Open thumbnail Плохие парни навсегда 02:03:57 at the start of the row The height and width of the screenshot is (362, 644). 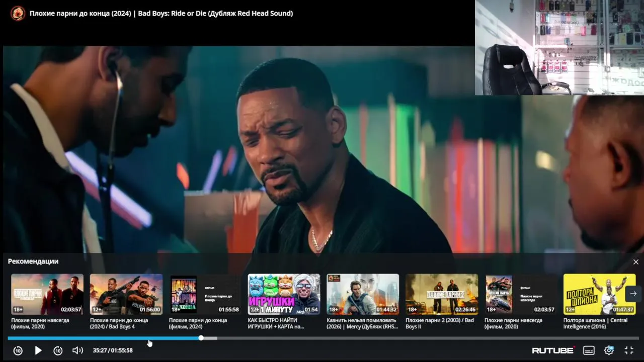pyautogui.click(x=47, y=294)
